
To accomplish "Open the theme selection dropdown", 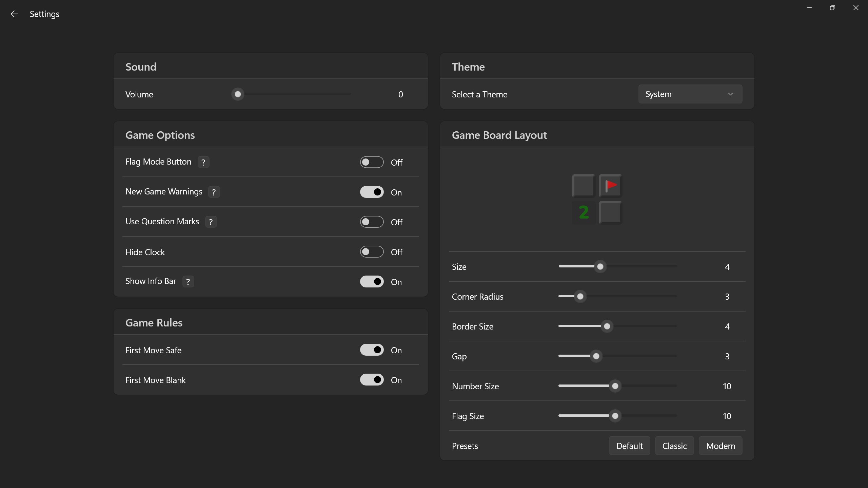I will pos(690,94).
